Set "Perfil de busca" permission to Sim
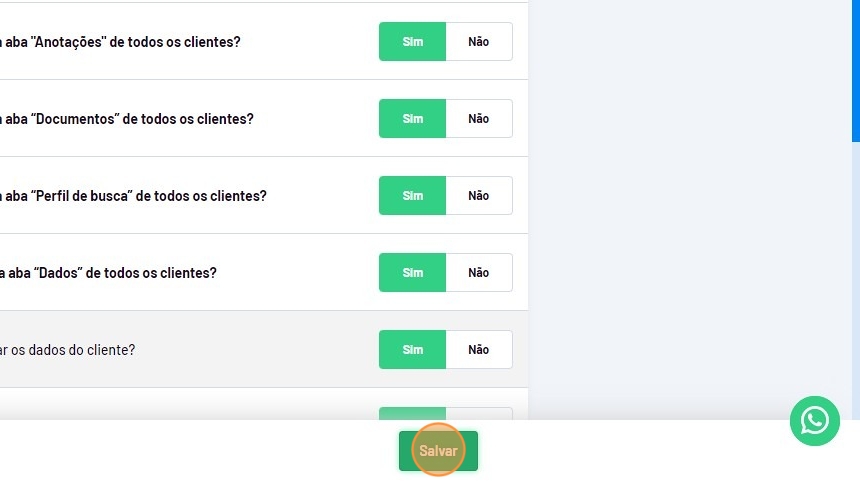The height and width of the screenshot is (481, 860). pyautogui.click(x=412, y=196)
